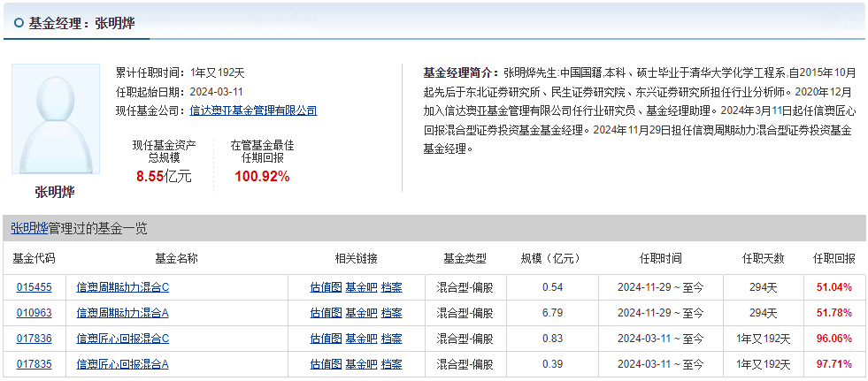The image size is (868, 381).
Task: Click the 51.04% return cell
Action: [834, 287]
